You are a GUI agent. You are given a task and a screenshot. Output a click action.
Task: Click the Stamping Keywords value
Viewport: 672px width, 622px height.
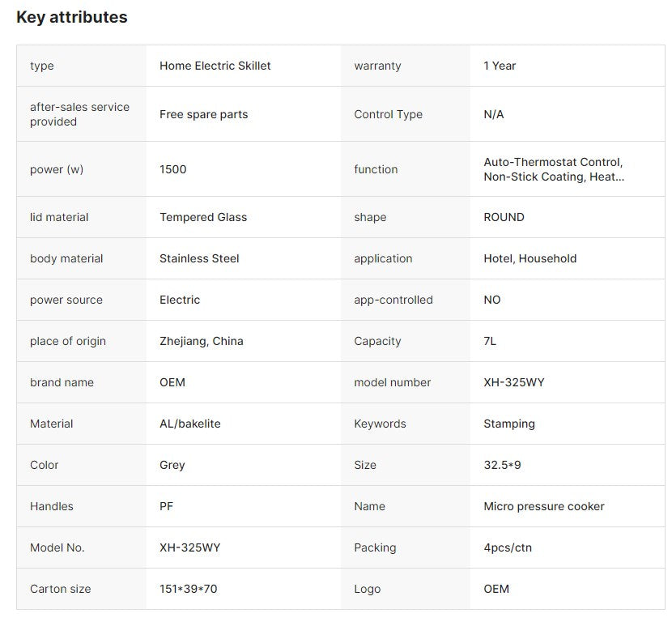(509, 424)
